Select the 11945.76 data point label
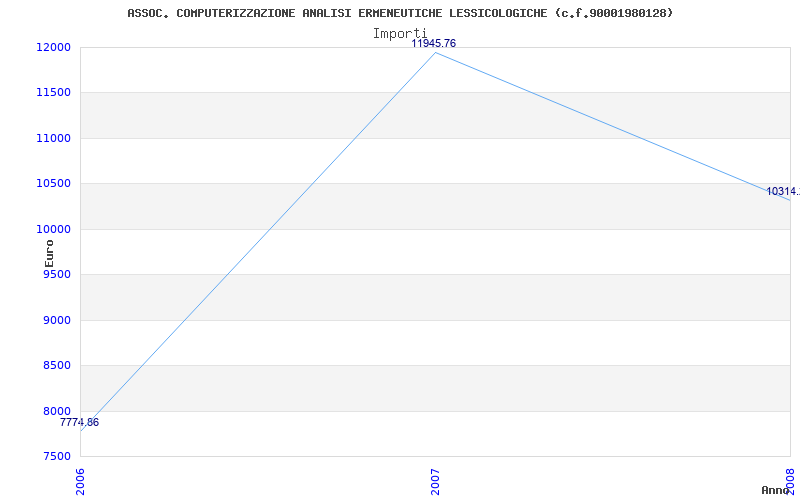Image resolution: width=800 pixels, height=500 pixels. coord(434,44)
